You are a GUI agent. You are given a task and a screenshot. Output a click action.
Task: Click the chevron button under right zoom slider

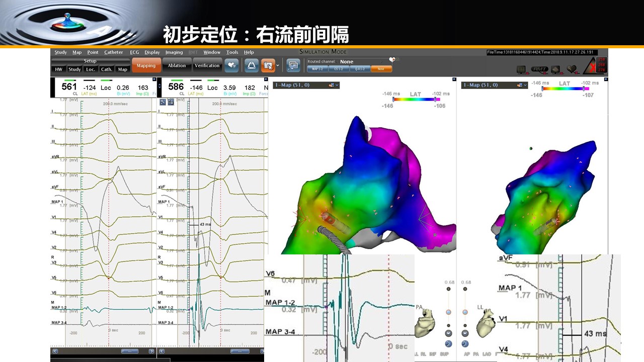click(x=465, y=334)
